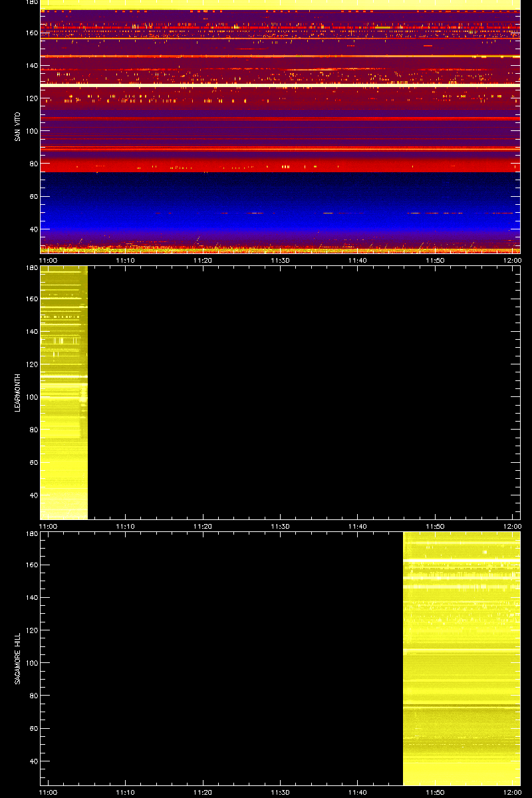This screenshot has width=532, height=798.
Task: Pick 12:00 time label under Sagamore Hill panel
Action: (x=512, y=793)
